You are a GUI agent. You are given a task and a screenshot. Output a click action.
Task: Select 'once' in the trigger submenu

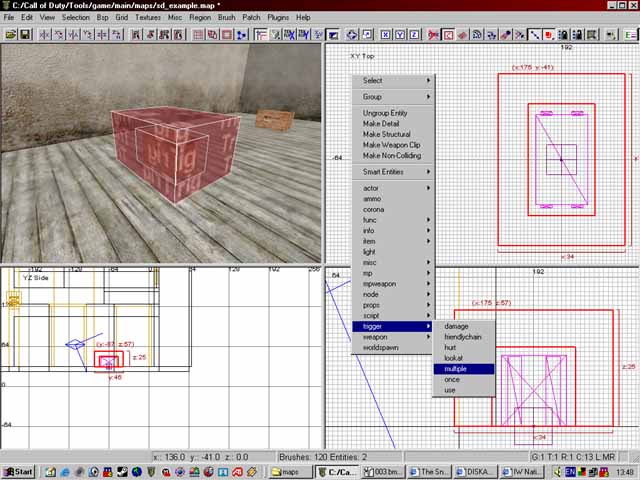tap(452, 380)
